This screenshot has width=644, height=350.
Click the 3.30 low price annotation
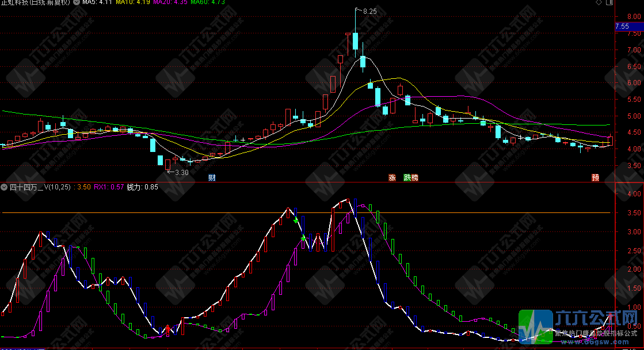(x=178, y=172)
